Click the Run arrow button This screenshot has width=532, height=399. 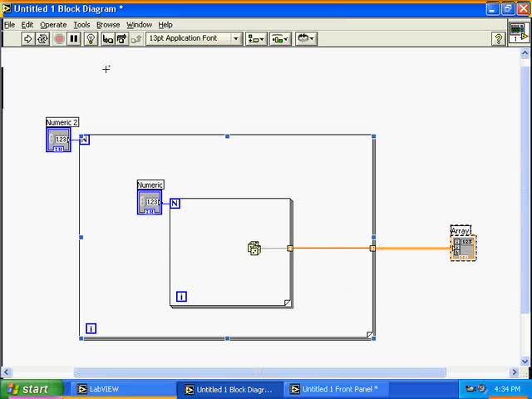28,39
